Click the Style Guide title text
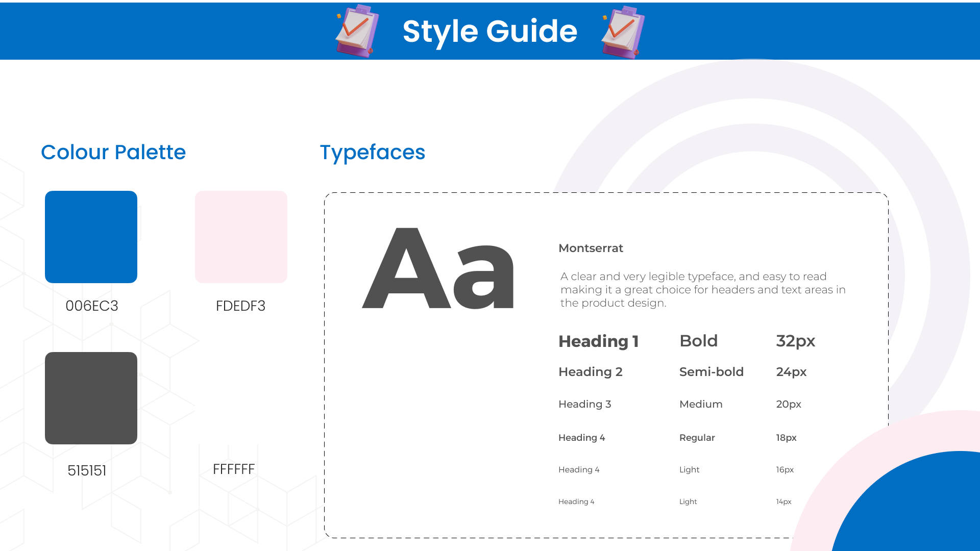The width and height of the screenshot is (980, 551). (x=490, y=32)
